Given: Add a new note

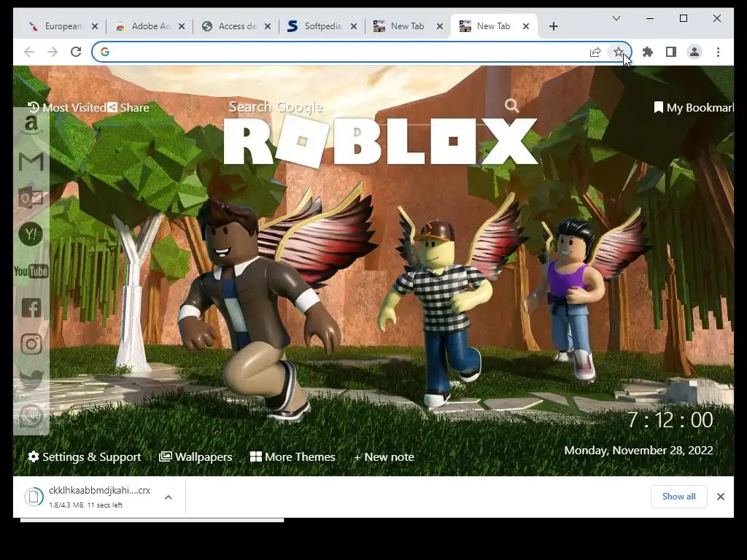Looking at the screenshot, I should tap(384, 457).
